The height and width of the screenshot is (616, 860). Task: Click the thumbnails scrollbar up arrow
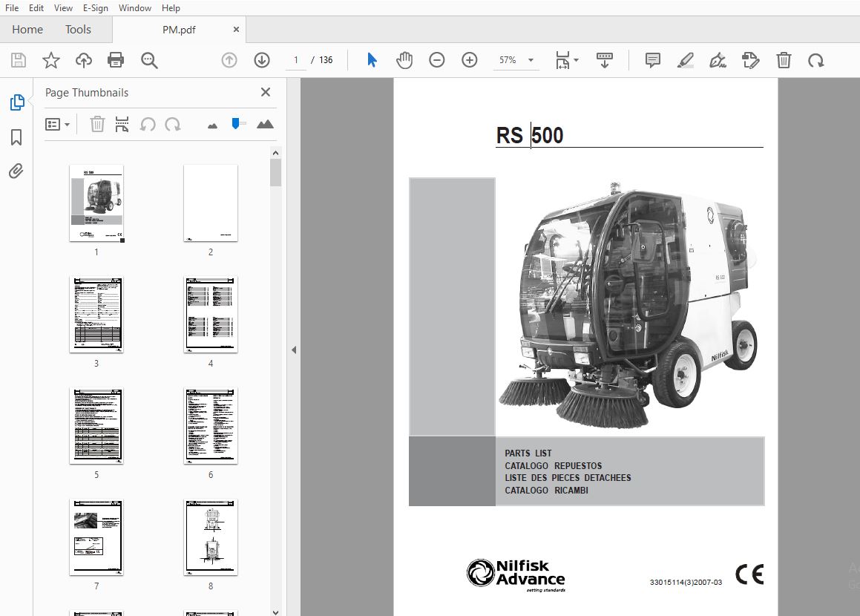coord(275,153)
